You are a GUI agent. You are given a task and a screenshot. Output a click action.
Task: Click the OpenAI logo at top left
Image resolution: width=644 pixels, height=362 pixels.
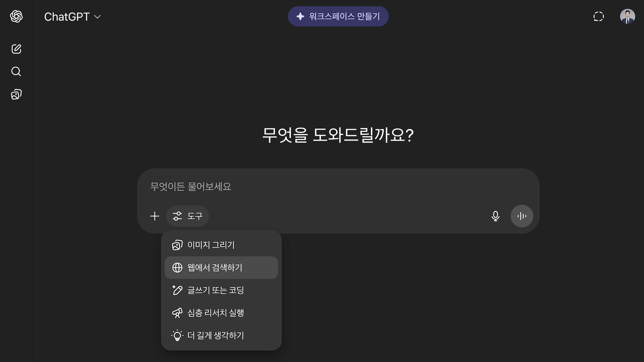(16, 17)
